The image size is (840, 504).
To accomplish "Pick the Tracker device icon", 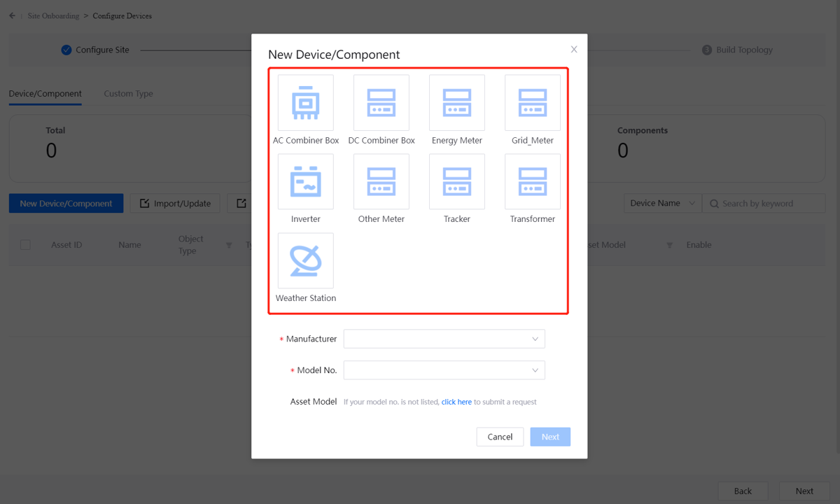I will [457, 182].
